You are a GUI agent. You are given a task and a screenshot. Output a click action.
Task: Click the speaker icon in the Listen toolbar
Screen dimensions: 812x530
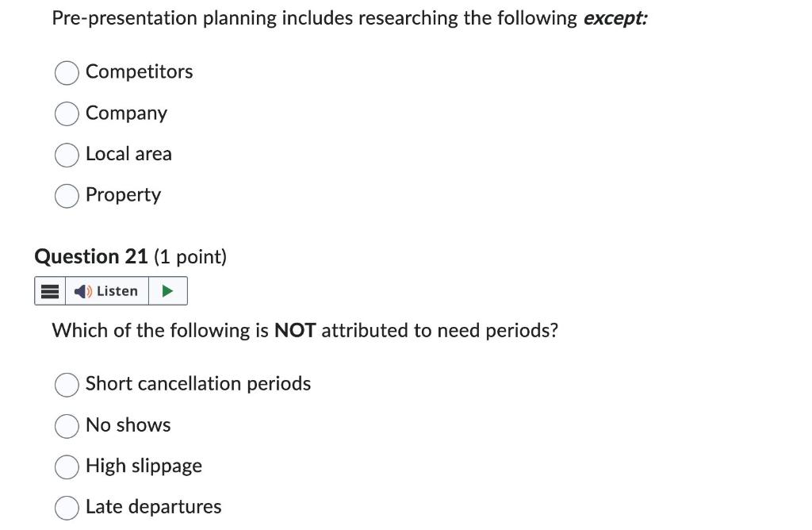click(82, 290)
